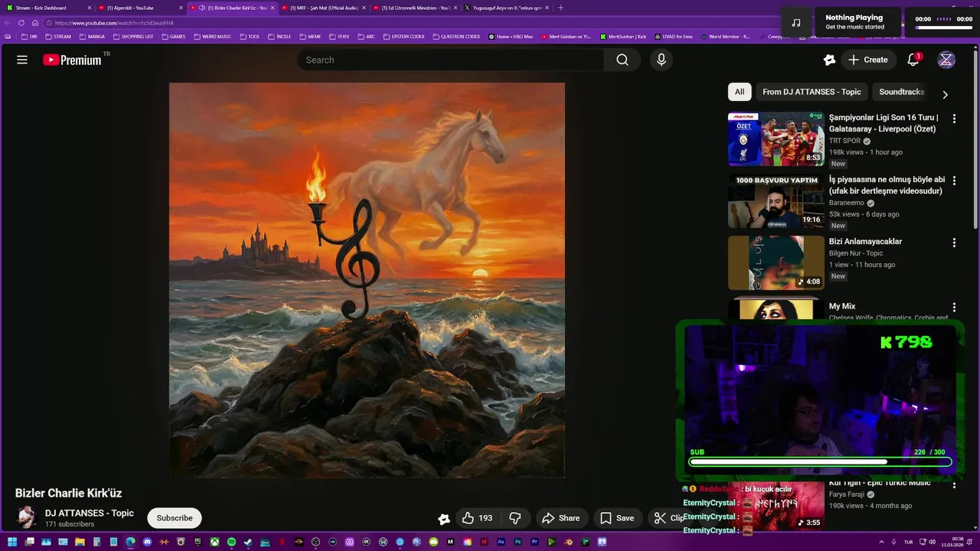Viewport: 980px width, 551px height.
Task: Open options for Bizi Anlamayacaklar video
Action: (x=954, y=243)
